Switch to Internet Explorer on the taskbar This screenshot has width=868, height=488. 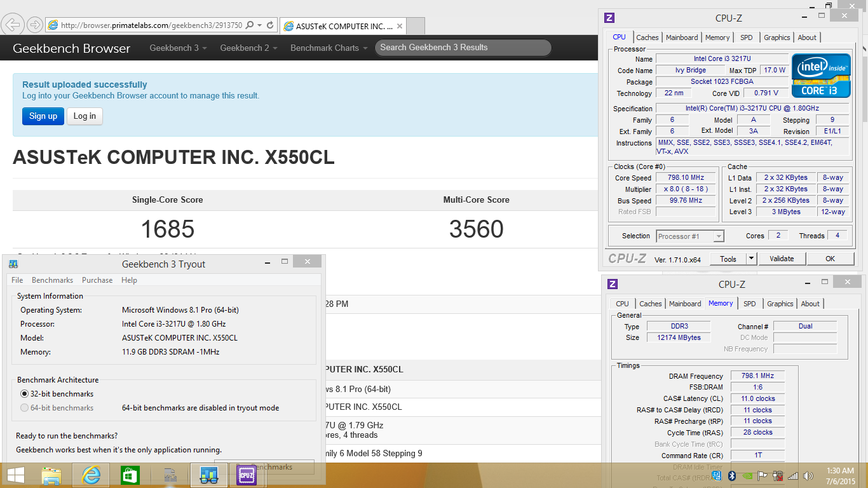pos(91,475)
